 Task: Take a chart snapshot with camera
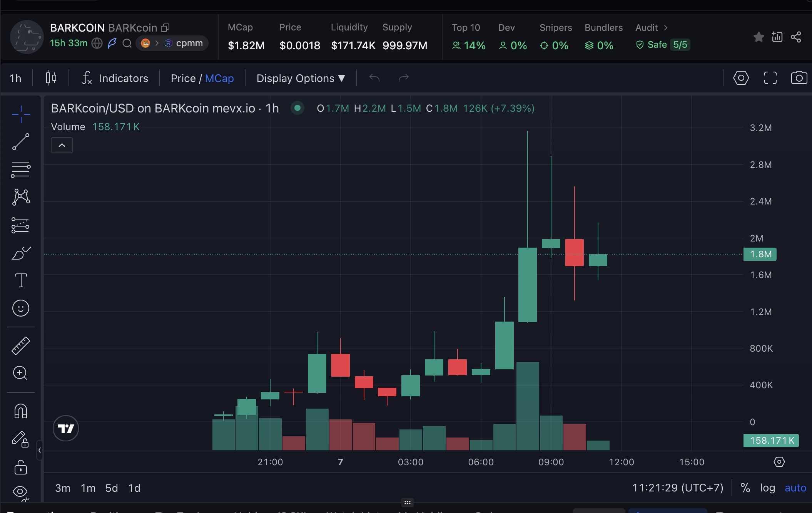[799, 78]
